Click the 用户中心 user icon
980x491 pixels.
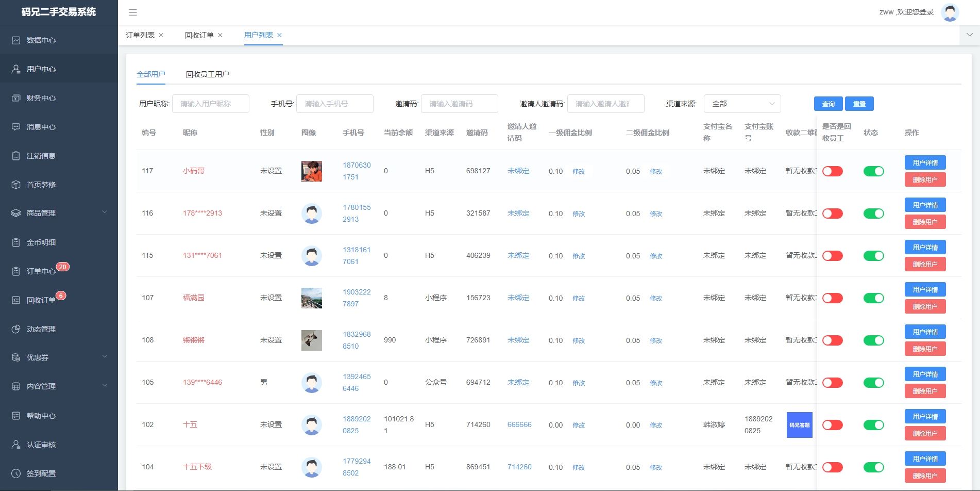point(16,69)
